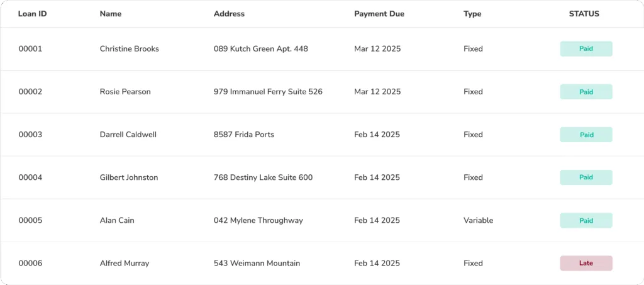The height and width of the screenshot is (285, 644).
Task: Select loan ID 00006
Action: 30,264
